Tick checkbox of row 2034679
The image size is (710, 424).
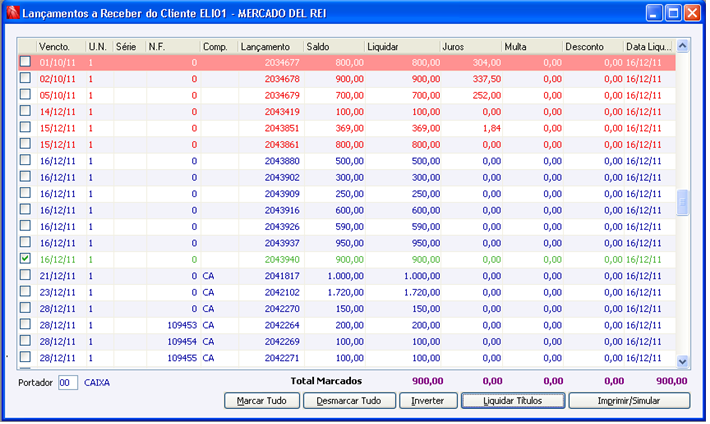(x=25, y=94)
